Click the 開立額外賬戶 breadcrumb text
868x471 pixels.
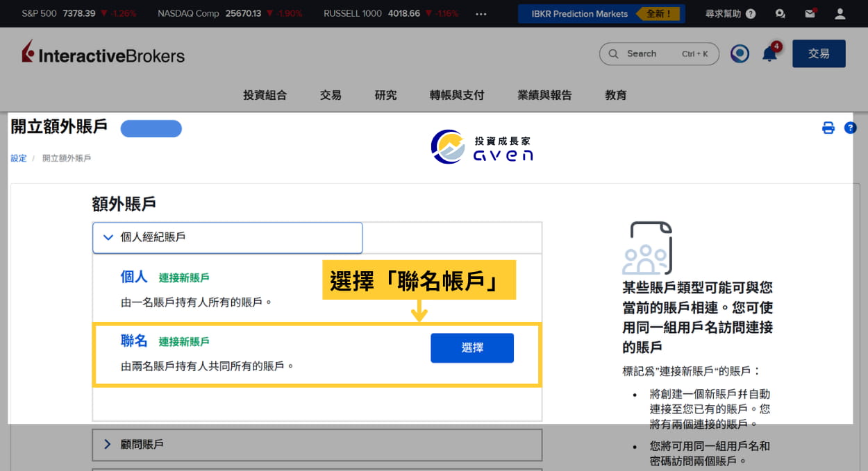(67, 158)
